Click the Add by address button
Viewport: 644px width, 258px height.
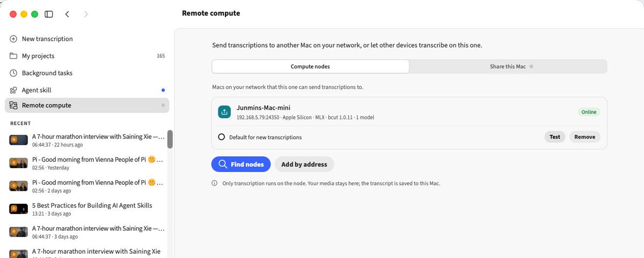[304, 164]
